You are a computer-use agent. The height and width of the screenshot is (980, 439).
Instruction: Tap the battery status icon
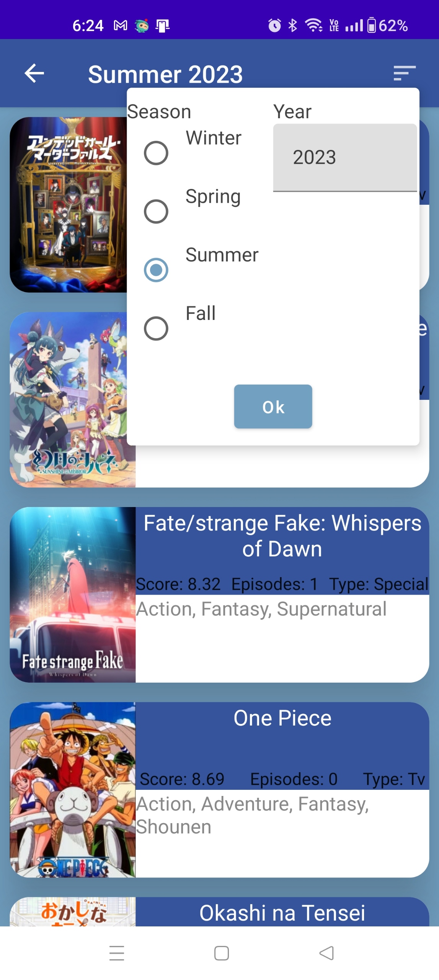(x=371, y=26)
